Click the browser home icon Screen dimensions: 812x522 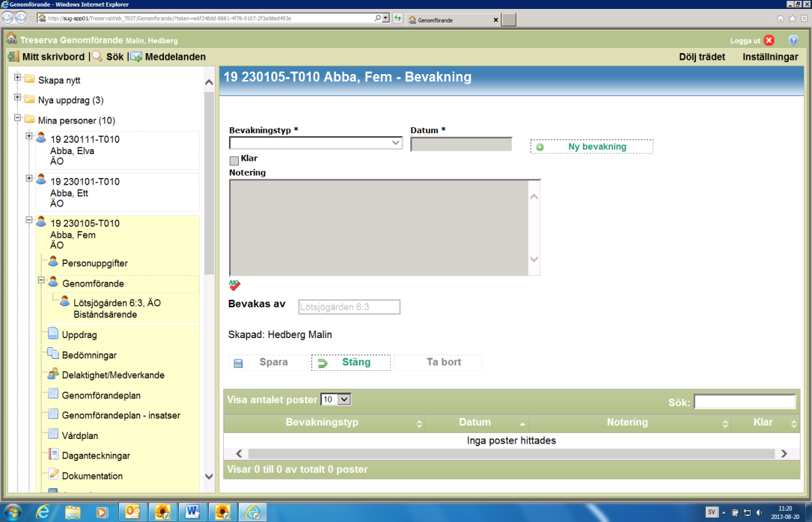(780, 19)
